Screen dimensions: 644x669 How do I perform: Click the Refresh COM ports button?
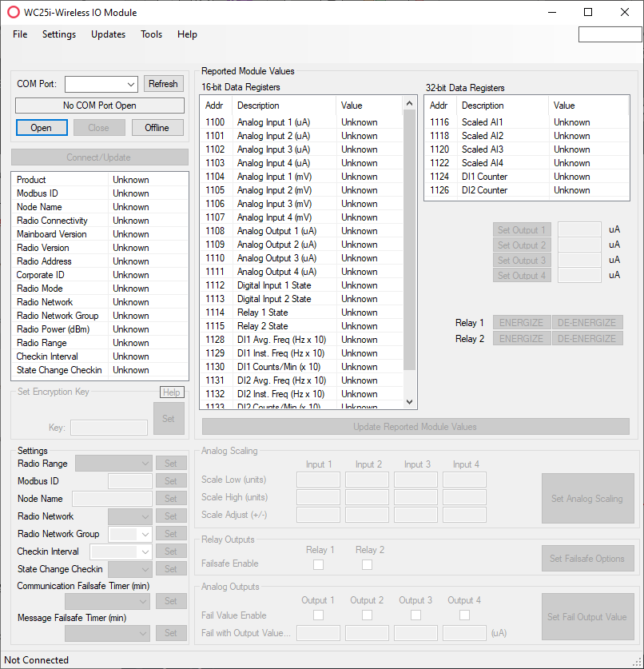point(163,84)
